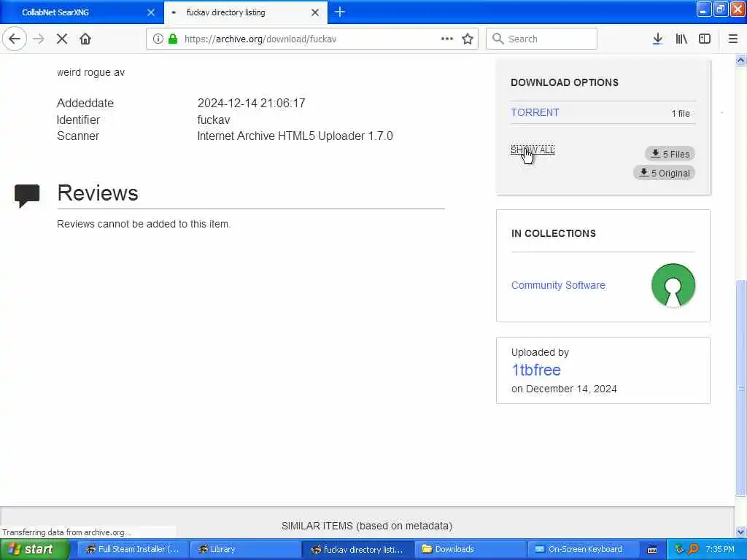Click the page scrollbar up arrow
This screenshot has width=747, height=560.
[x=740, y=60]
